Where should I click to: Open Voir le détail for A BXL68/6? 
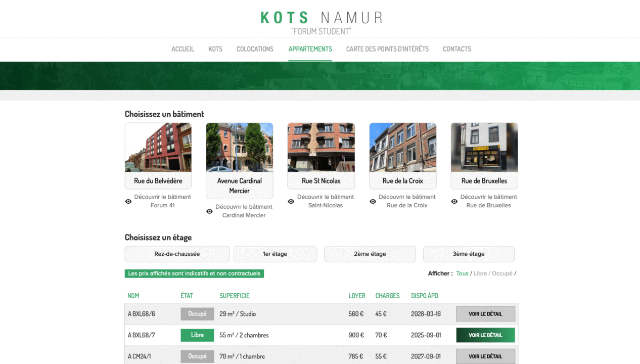click(x=485, y=314)
